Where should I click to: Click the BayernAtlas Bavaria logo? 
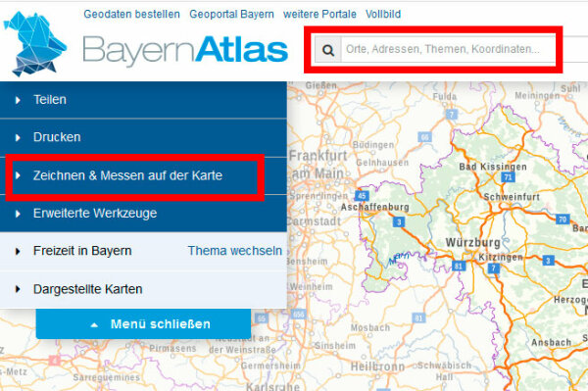34,43
